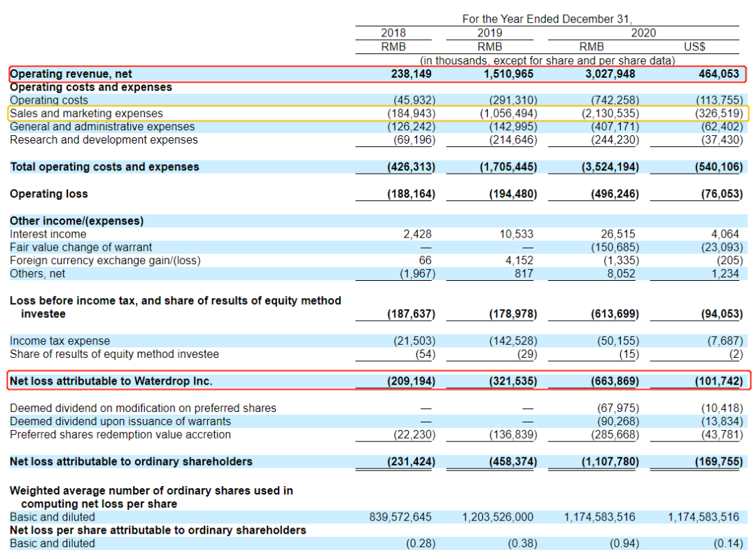Select "Net loss attributable to Waterdrop Inc." label
756x559 pixels.
point(111,381)
